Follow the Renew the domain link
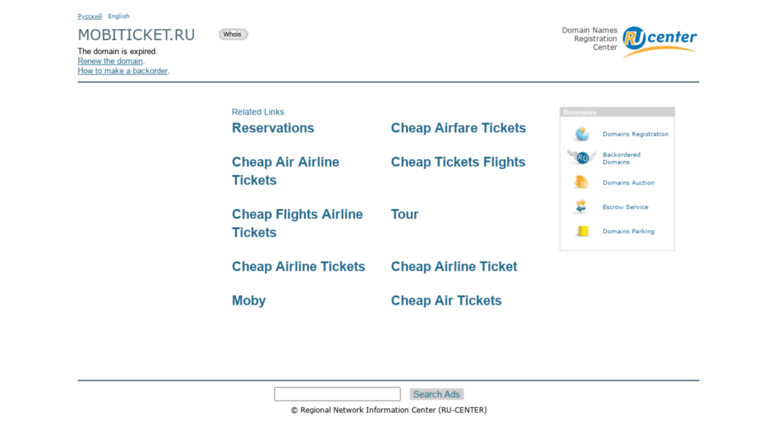 click(110, 61)
